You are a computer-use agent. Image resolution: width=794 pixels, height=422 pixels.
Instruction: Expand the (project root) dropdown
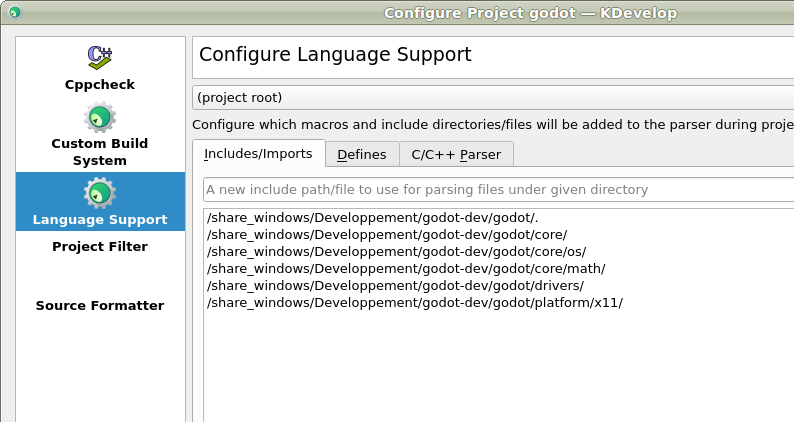[x=492, y=97]
